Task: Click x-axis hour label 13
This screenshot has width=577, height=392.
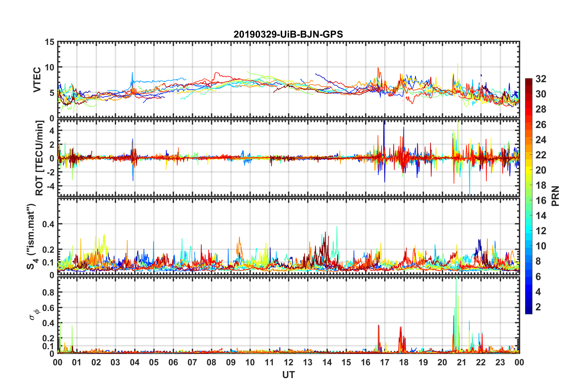Action: (308, 362)
